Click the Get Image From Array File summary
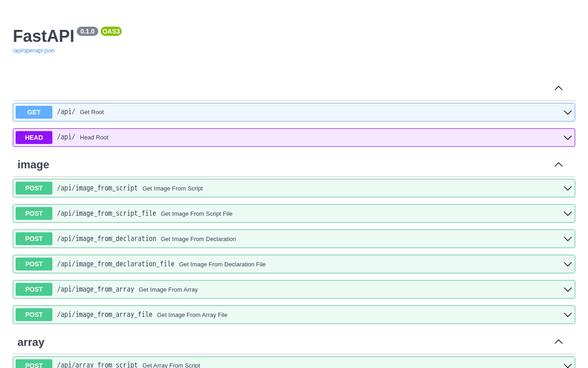 coord(192,315)
